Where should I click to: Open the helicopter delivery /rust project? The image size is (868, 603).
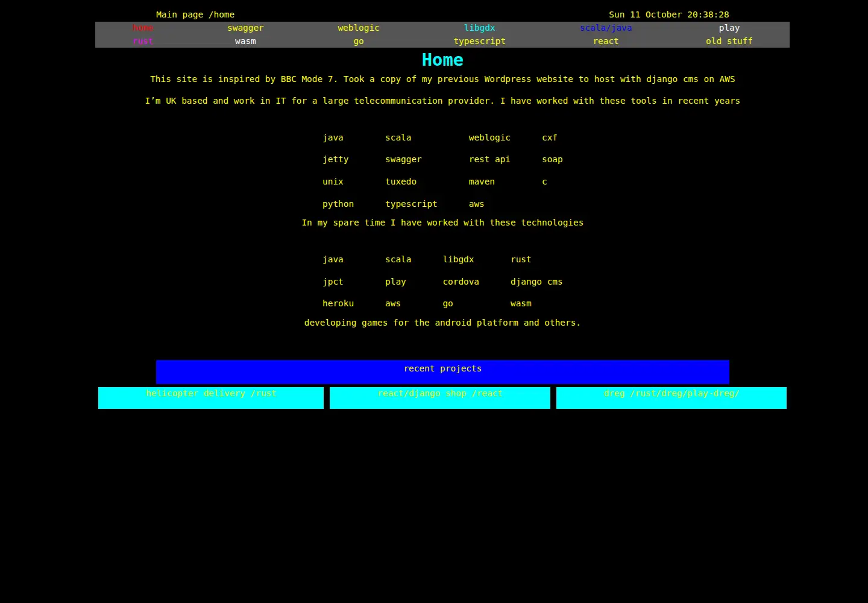point(211,398)
